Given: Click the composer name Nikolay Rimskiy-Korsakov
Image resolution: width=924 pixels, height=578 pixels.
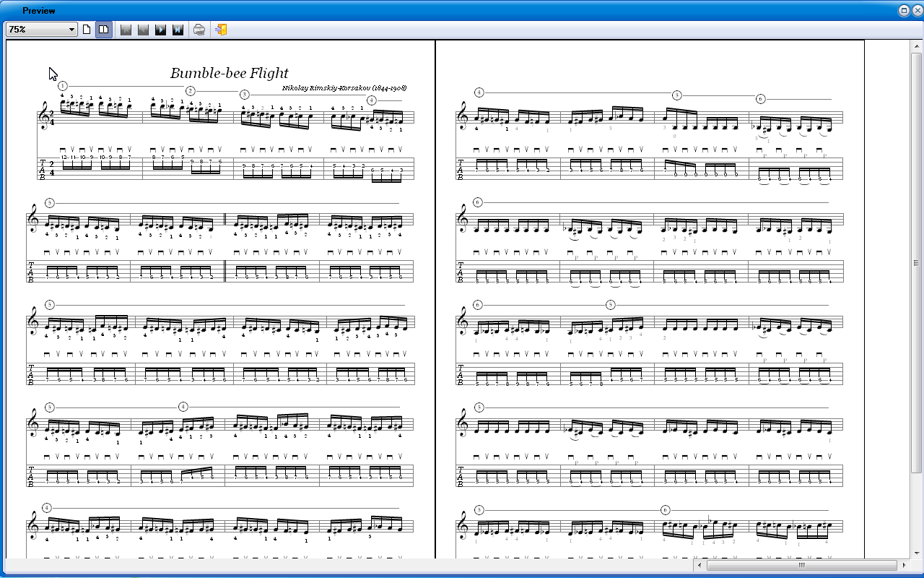Looking at the screenshot, I should 344,87.
